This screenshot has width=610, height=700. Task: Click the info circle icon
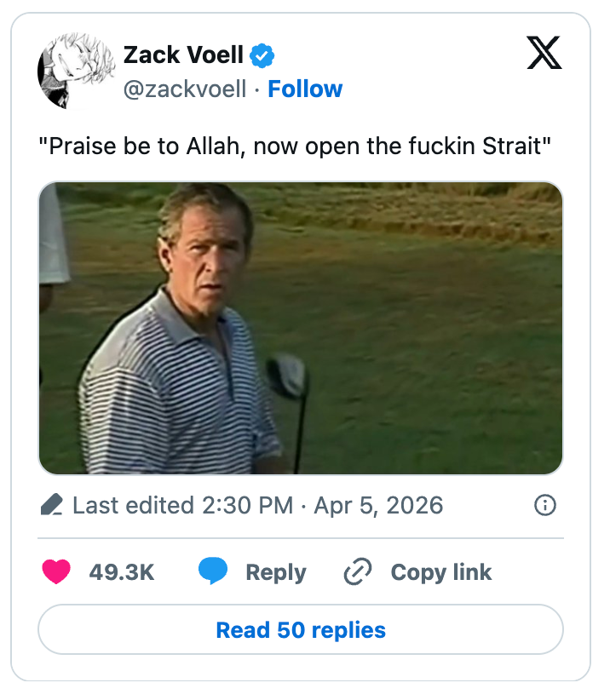pyautogui.click(x=544, y=505)
